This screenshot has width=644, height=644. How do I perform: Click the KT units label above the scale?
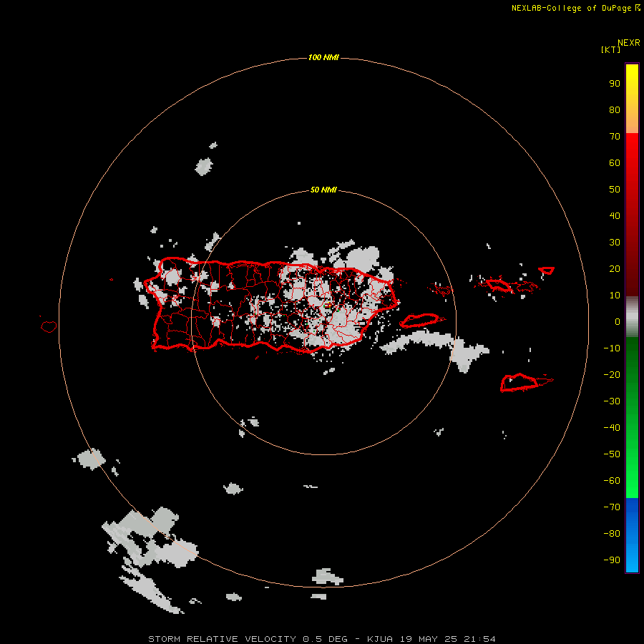click(610, 49)
